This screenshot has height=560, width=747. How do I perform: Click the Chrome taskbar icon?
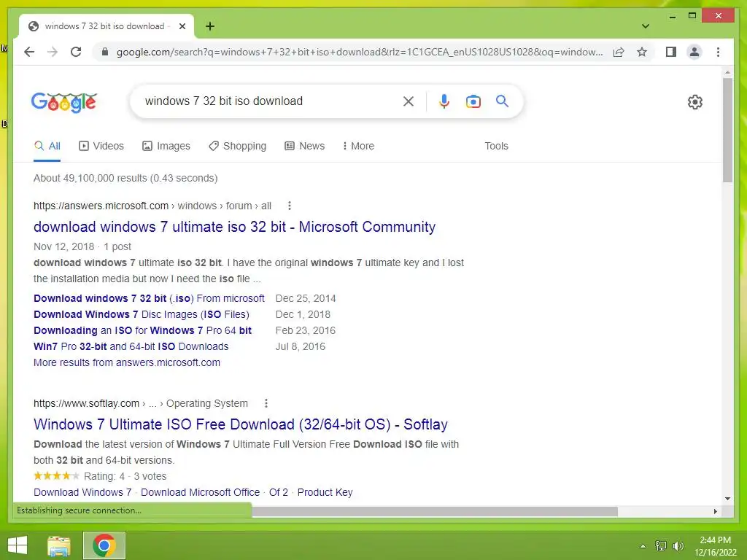pos(104,545)
